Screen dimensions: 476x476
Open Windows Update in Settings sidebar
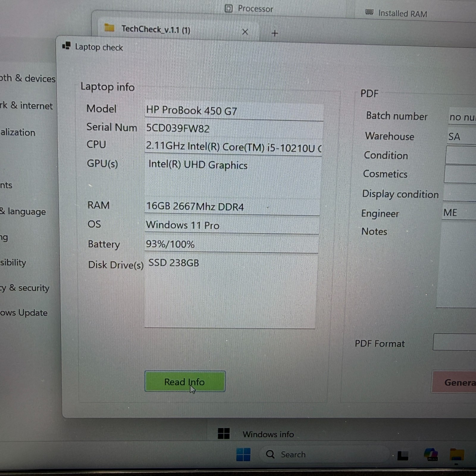[24, 313]
